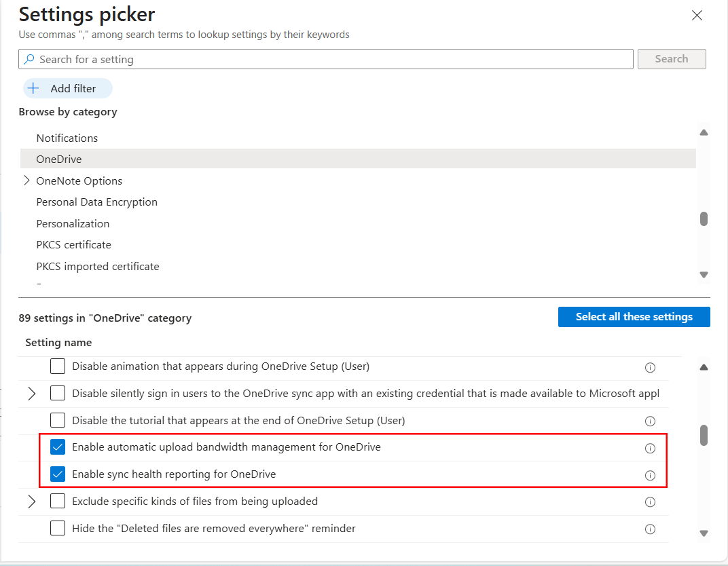
Task: Click Select all these settings button
Action: (634, 317)
